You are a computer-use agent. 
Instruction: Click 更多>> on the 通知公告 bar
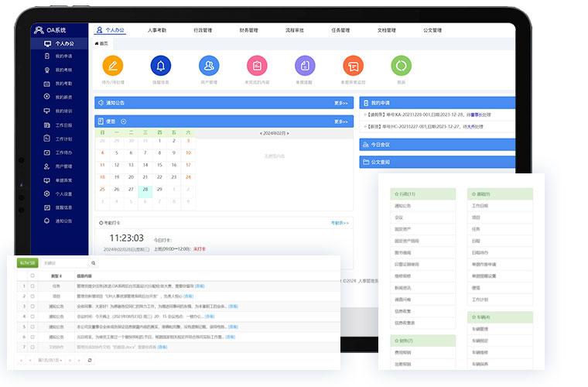(341, 103)
